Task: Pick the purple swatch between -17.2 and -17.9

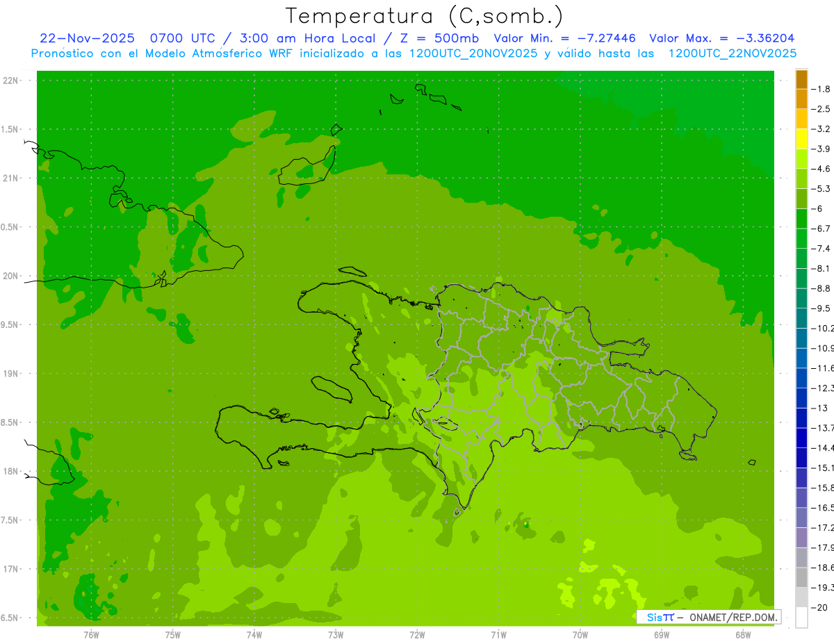Action: 801,538
